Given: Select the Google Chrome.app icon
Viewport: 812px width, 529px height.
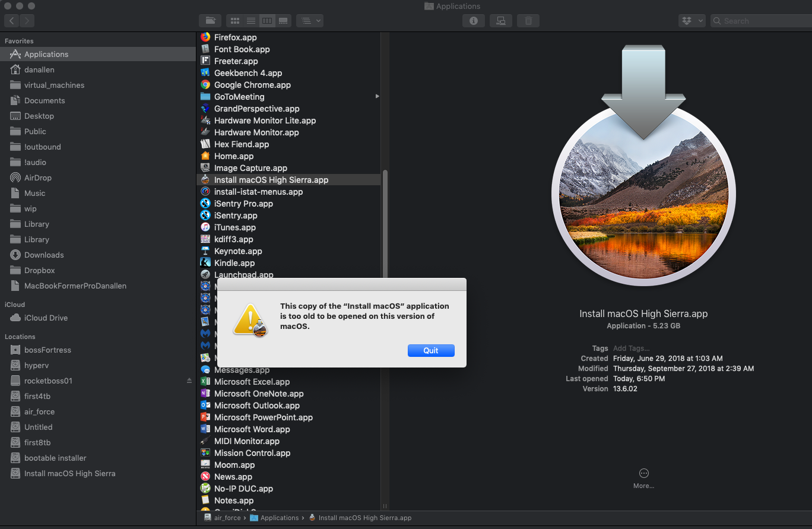Looking at the screenshot, I should 205,85.
